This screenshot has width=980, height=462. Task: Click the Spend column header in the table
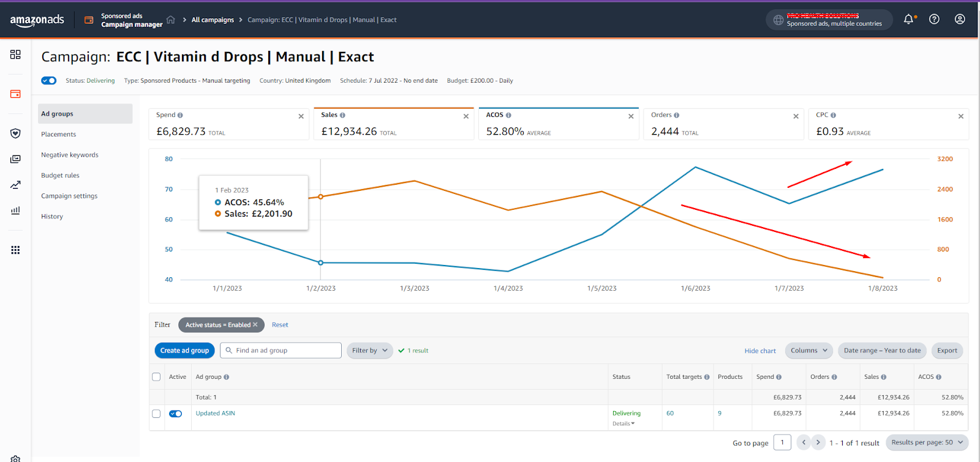click(765, 377)
